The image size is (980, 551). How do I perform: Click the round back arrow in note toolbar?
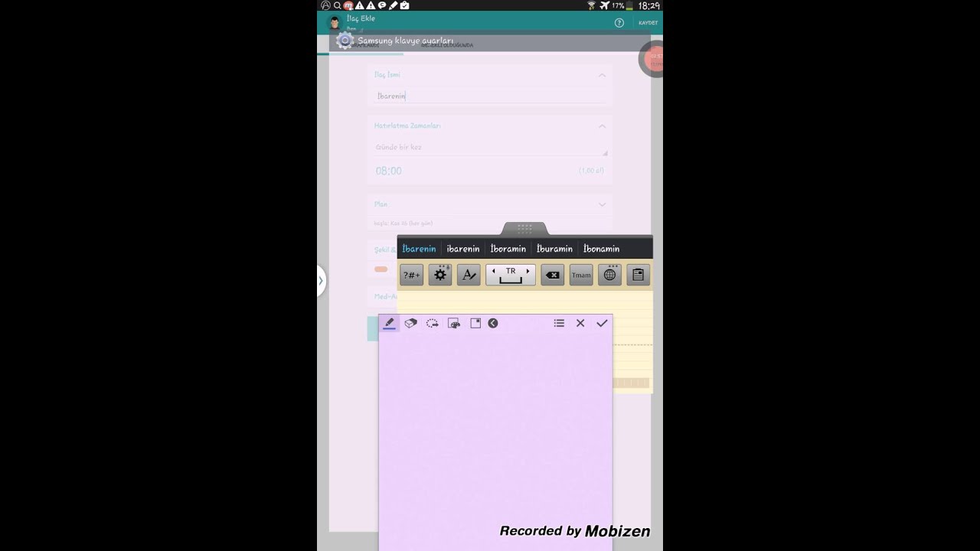(x=493, y=323)
